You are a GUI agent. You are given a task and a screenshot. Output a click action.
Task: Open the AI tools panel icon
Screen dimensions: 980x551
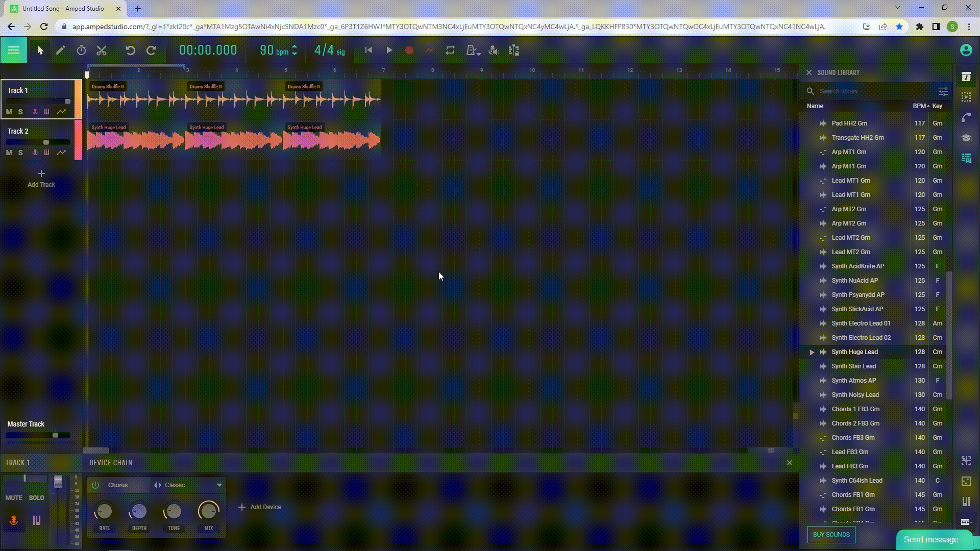click(x=966, y=159)
